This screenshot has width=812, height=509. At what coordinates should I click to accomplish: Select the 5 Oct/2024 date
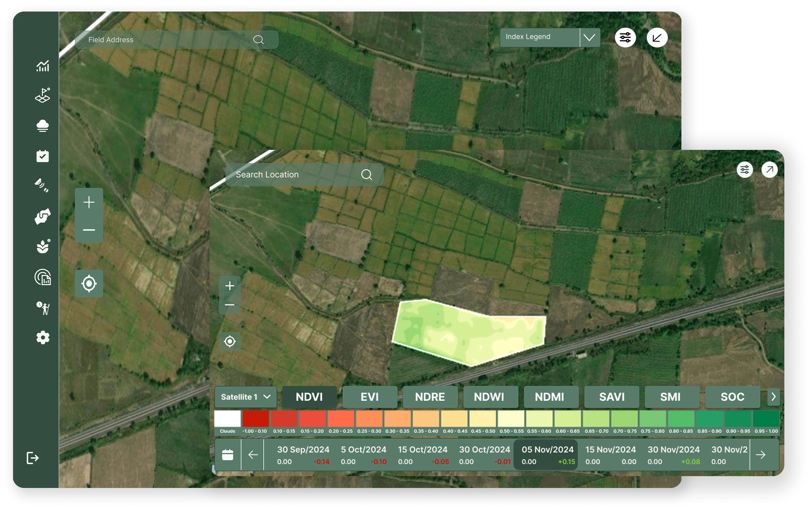pos(363,455)
